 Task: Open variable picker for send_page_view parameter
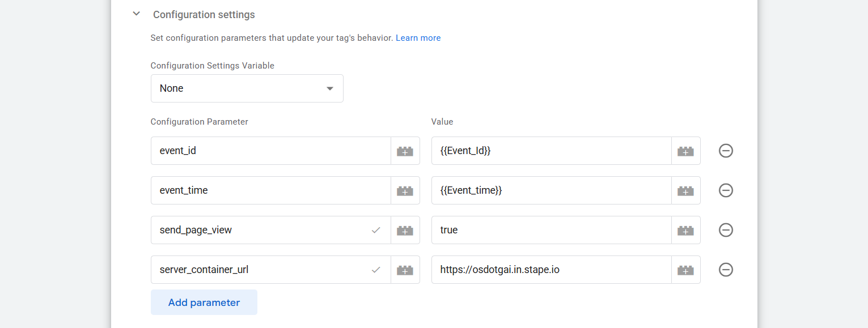(405, 230)
